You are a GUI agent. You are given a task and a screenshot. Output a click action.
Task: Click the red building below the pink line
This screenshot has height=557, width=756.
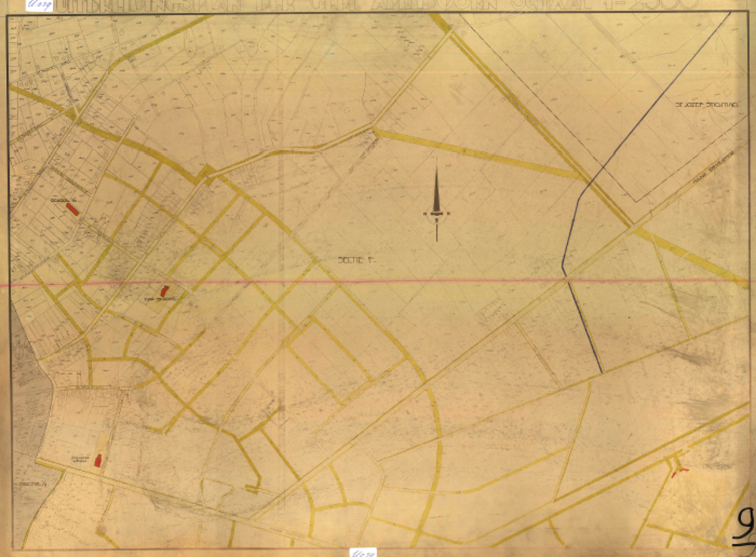(x=164, y=290)
